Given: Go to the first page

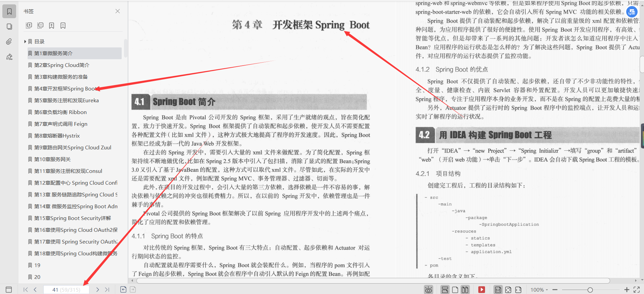Looking at the screenshot, I should (26, 290).
